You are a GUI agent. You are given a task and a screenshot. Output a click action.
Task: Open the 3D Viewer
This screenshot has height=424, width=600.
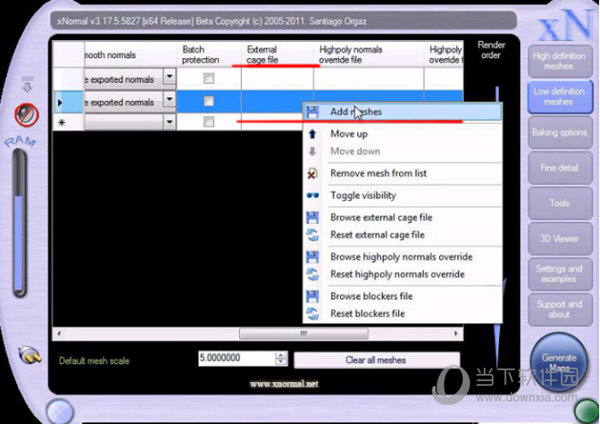(560, 239)
